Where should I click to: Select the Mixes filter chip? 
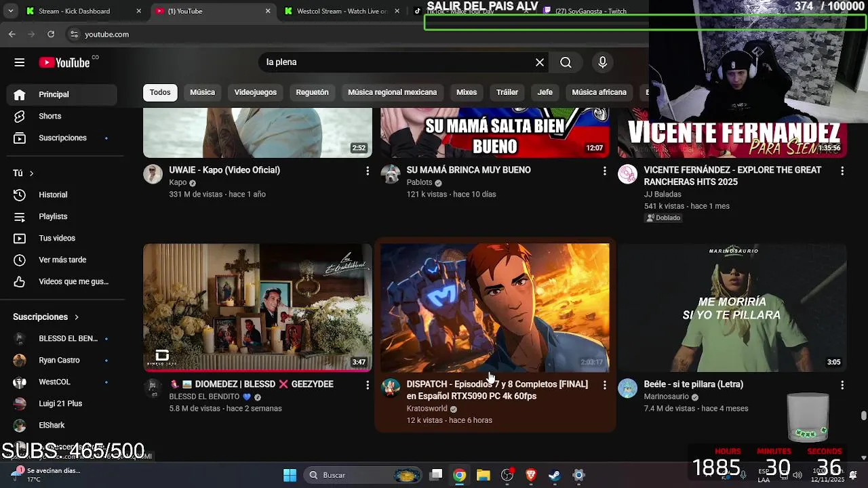[x=467, y=92]
